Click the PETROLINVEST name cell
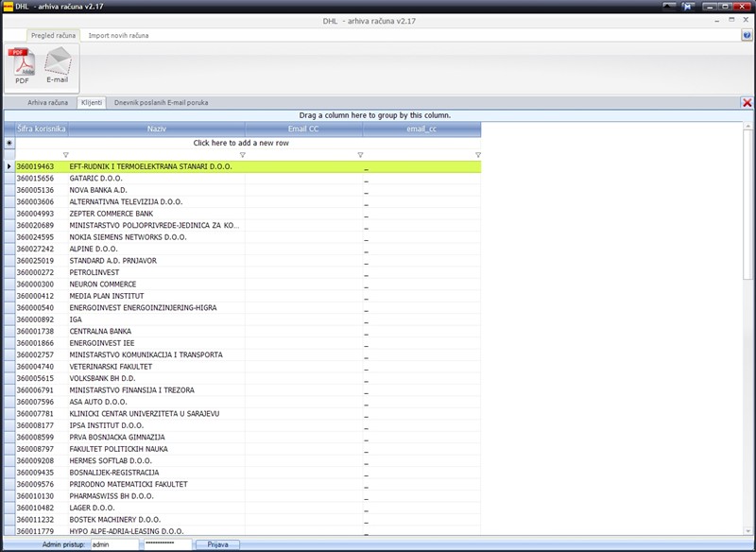Screen dimensions: 756x552 (157, 272)
